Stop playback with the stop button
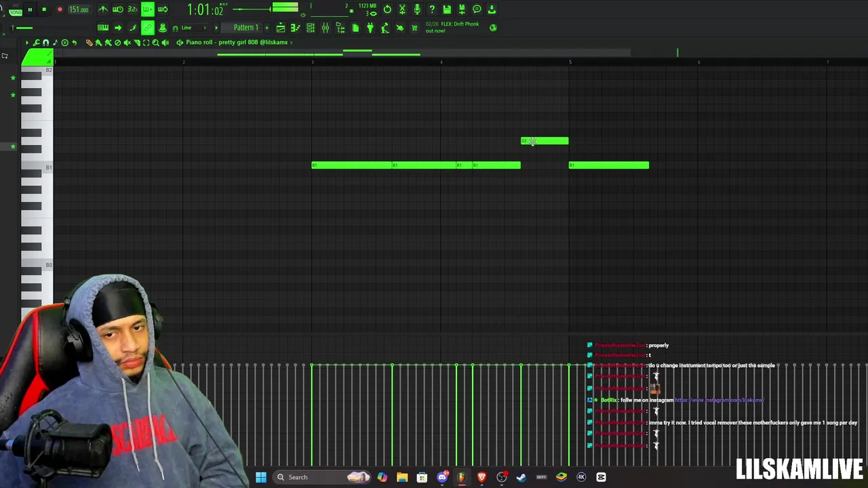 coord(44,9)
